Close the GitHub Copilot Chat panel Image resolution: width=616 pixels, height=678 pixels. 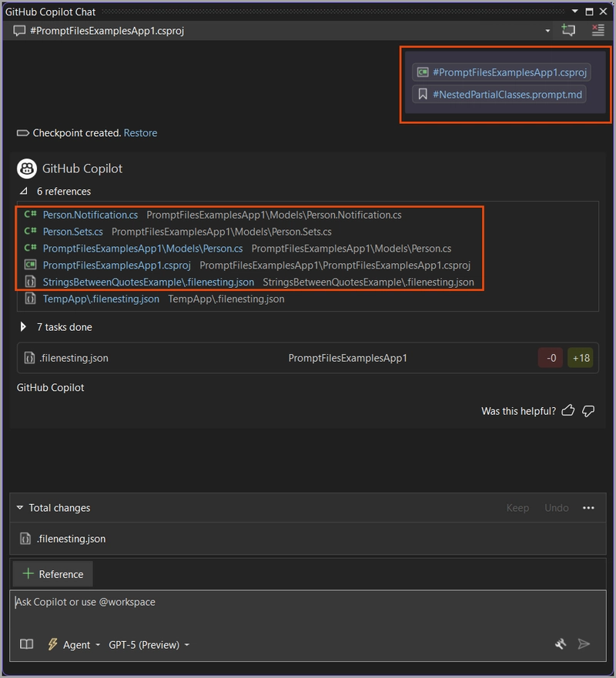(603, 12)
